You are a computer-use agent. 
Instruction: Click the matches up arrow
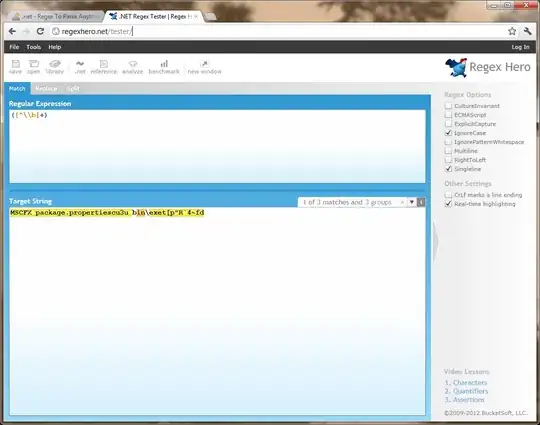click(x=402, y=203)
